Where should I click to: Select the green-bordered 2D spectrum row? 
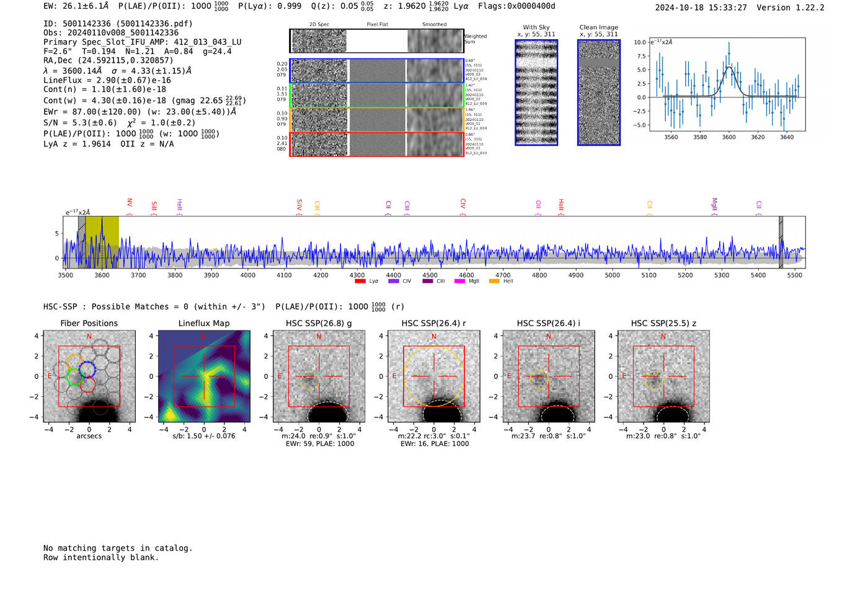[x=377, y=96]
